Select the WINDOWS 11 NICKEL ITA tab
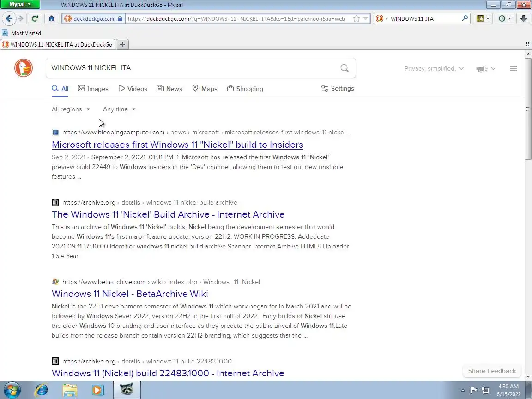This screenshot has height=399, width=532. click(x=58, y=44)
